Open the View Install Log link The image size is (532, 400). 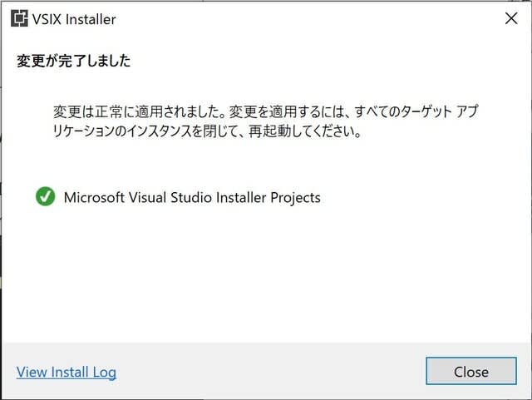(66, 372)
